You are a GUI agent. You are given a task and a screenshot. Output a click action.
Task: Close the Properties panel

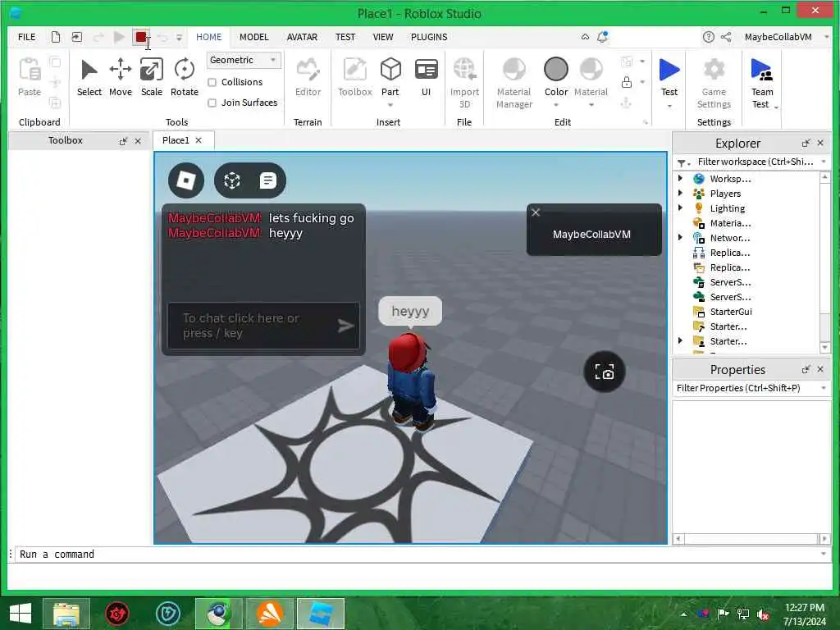[x=820, y=370]
